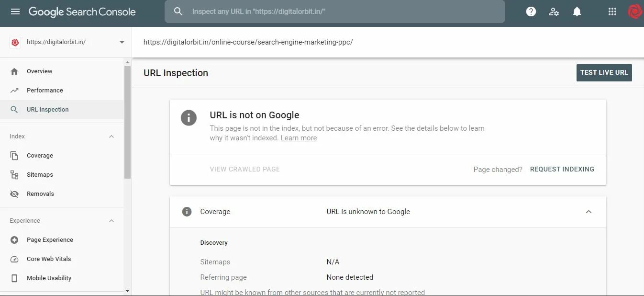Open the account profile avatar
Image resolution: width=644 pixels, height=296 pixels.
coord(634,11)
